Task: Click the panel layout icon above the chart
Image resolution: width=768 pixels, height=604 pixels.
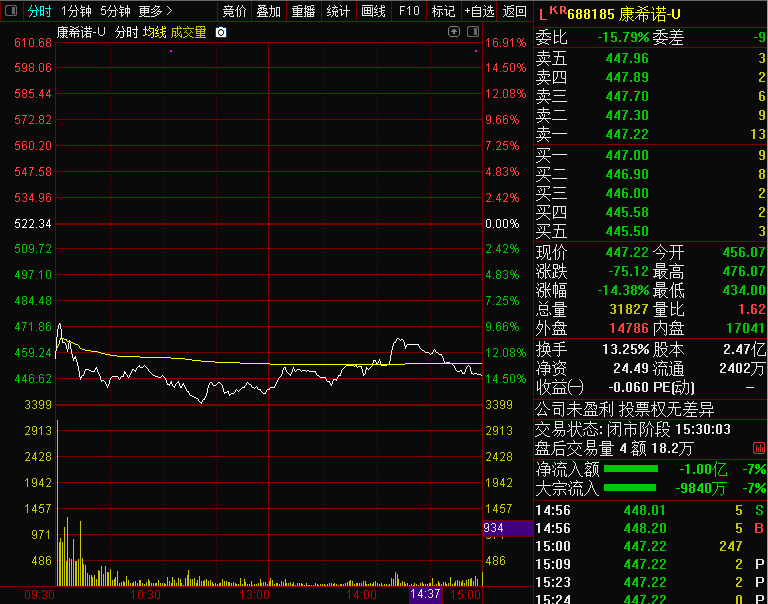Action: 473,32
